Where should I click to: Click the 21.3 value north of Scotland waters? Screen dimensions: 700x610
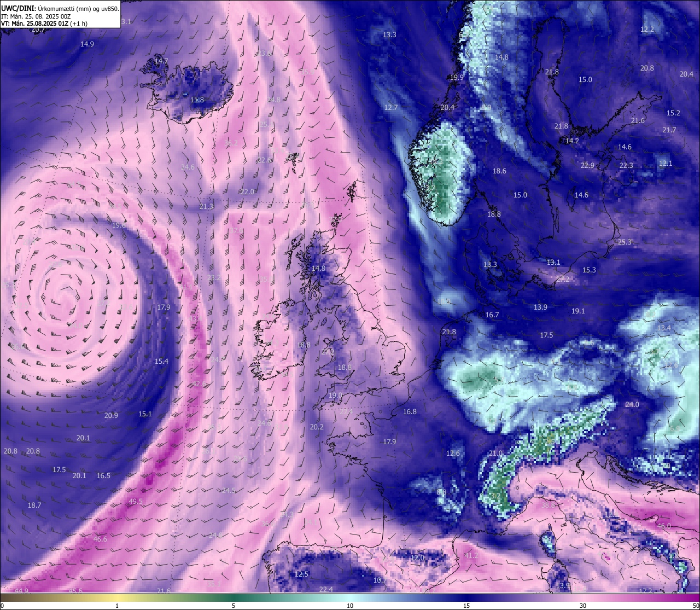[x=206, y=207]
